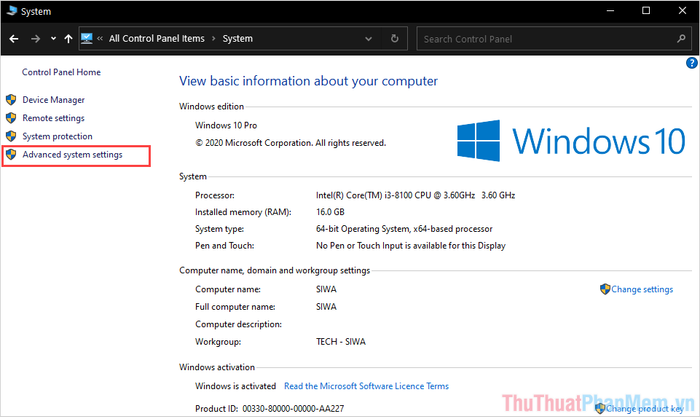This screenshot has width=700, height=417.
Task: Open System protection link
Action: (x=58, y=136)
